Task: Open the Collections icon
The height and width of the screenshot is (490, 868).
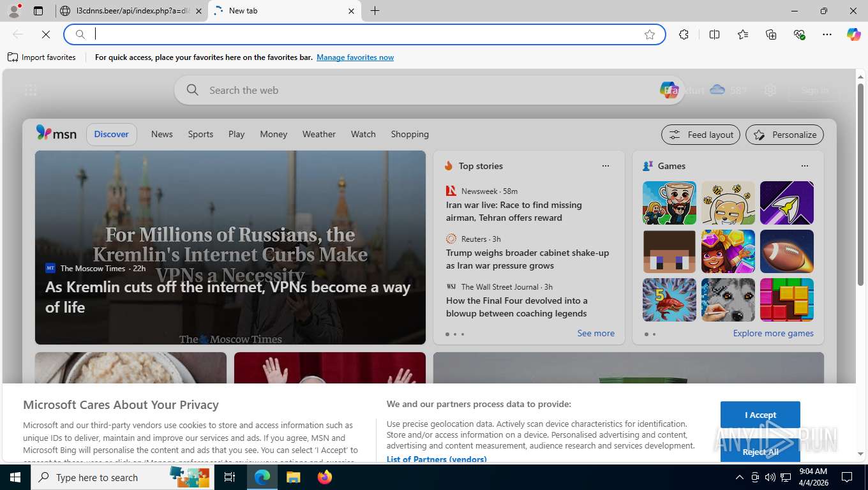Action: click(771, 34)
